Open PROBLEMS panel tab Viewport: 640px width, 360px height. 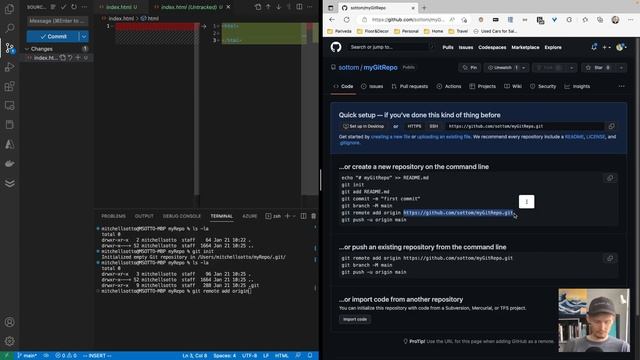pos(113,216)
